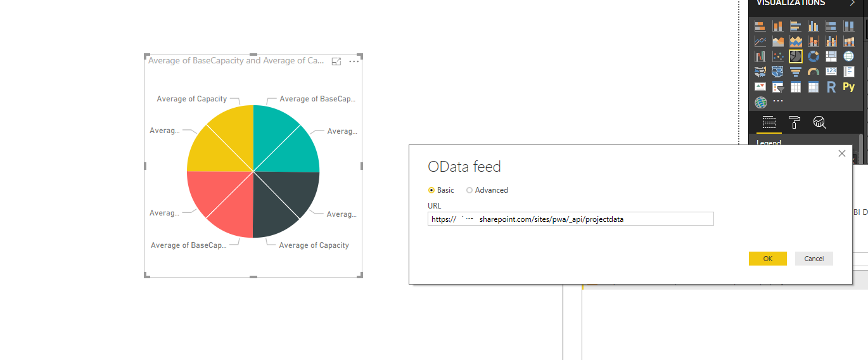
Task: Open the Analytics magnifier tab
Action: point(819,122)
